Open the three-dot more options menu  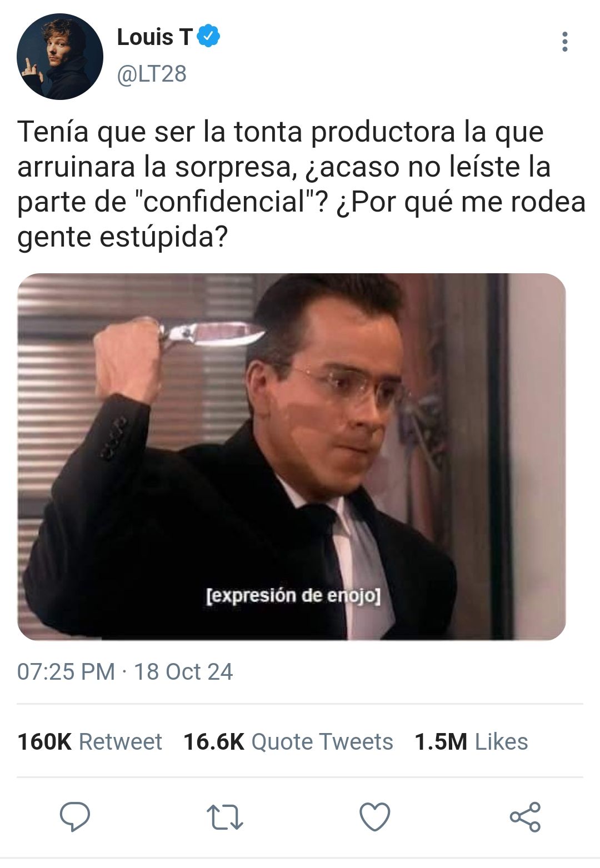click(564, 42)
